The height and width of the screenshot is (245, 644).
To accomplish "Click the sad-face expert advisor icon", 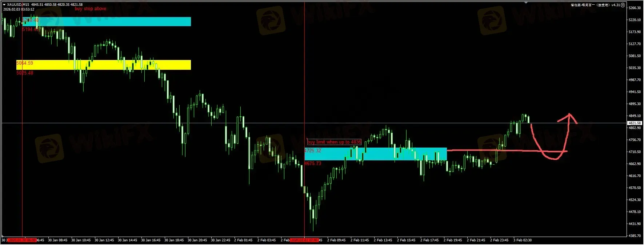I will [x=623, y=5].
